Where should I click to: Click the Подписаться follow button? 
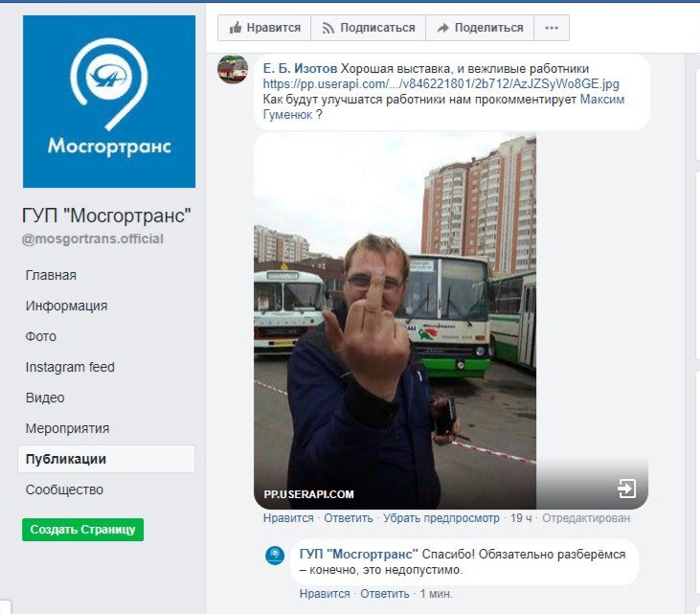point(369,28)
